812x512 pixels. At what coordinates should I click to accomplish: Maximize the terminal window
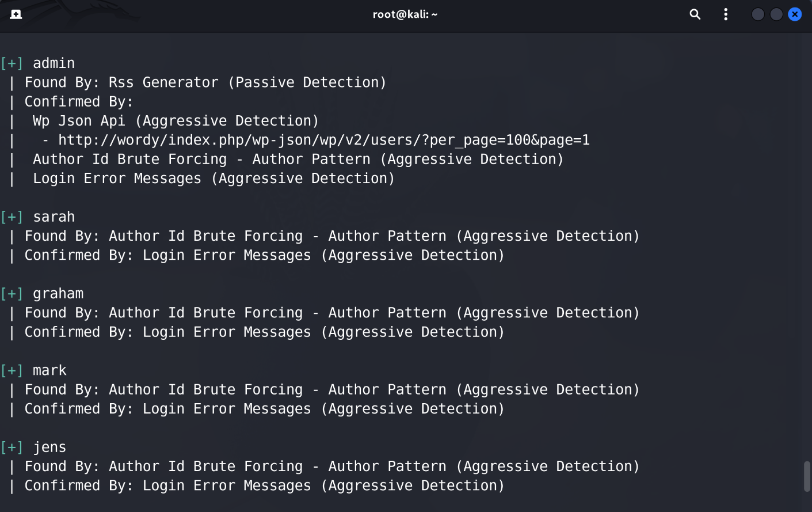(x=776, y=14)
